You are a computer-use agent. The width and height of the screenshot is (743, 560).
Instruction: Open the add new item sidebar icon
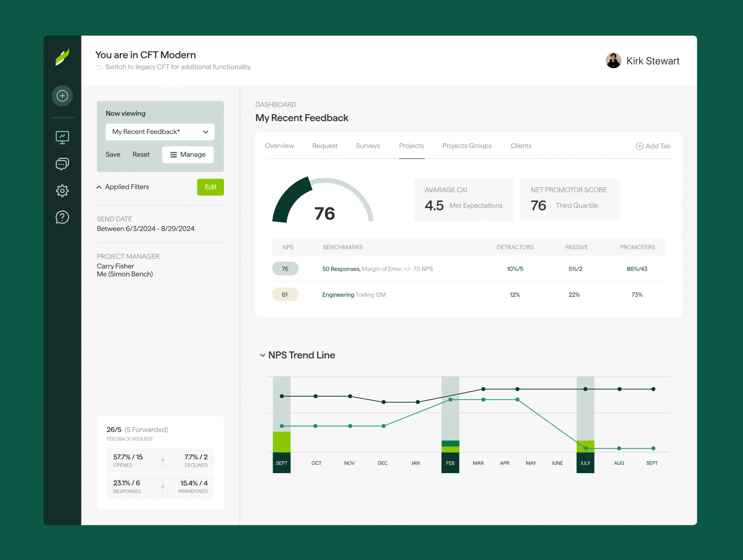click(62, 95)
